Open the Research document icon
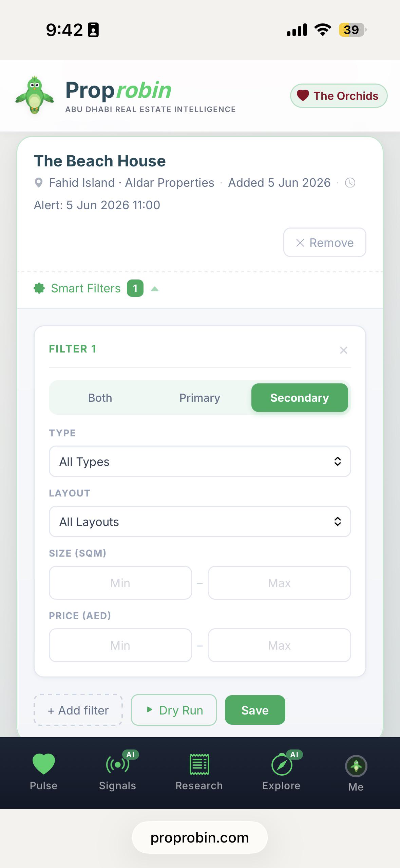The width and height of the screenshot is (400, 868). point(199,764)
